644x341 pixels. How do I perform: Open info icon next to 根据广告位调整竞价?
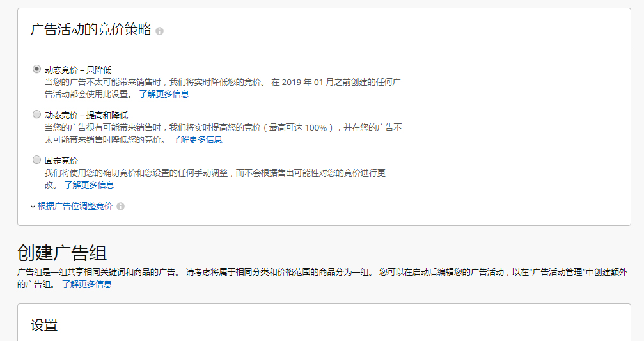point(120,206)
